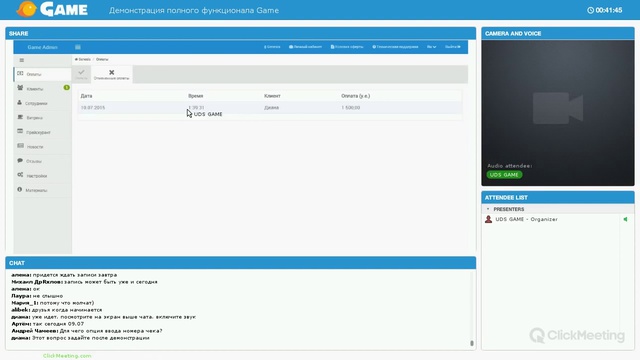
Task: Click the last chat message from диана
Action: coord(80,338)
